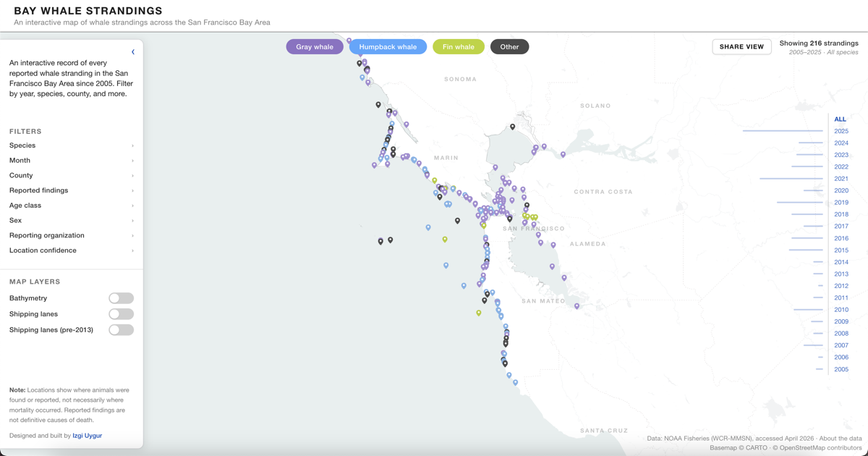Viewport: 868px width, 456px height.
Task: Click a blue humpback whale marker along Santa Cruz coast
Action: pyautogui.click(x=515, y=381)
